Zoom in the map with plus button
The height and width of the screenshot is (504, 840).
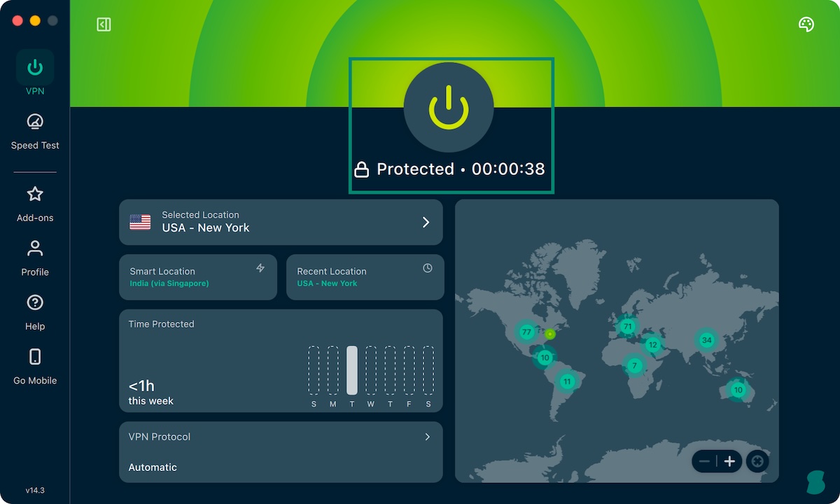coord(729,461)
